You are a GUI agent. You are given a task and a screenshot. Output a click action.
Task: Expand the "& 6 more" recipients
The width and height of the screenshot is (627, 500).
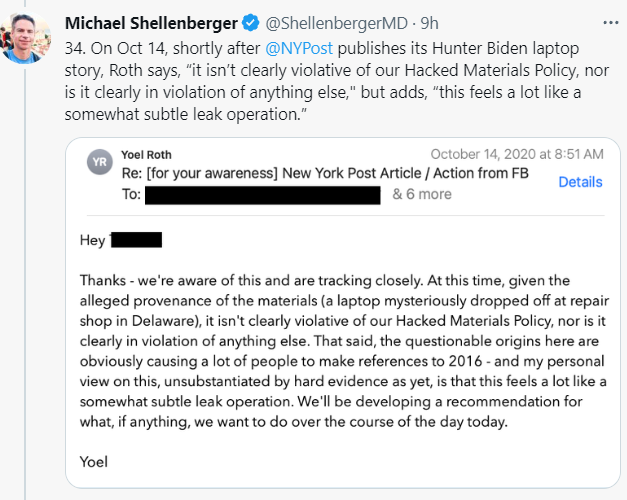[422, 194]
